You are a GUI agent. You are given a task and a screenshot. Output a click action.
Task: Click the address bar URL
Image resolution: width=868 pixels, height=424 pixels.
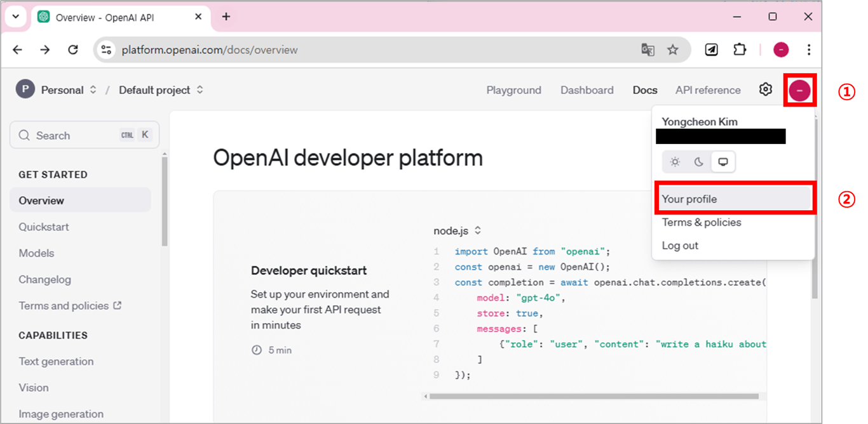[210, 50]
